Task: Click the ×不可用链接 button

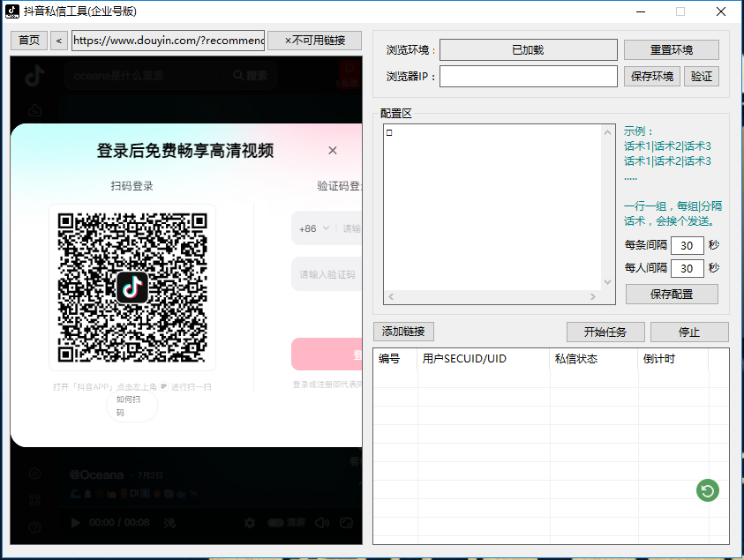Action: pos(314,41)
